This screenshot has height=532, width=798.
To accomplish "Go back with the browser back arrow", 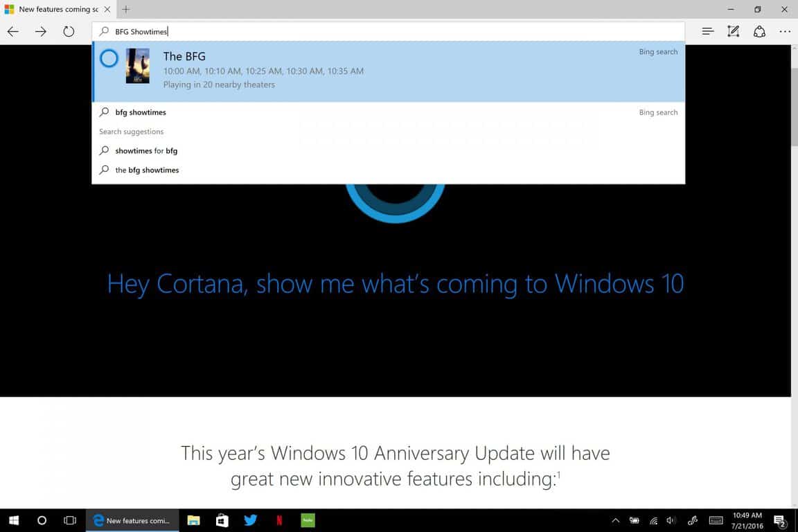I will point(13,32).
